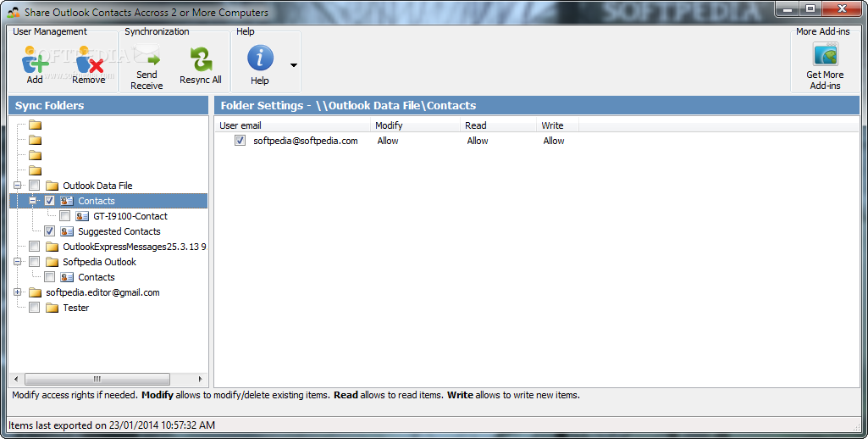Click the Modify column header
The width and height of the screenshot is (868, 439).
[x=415, y=125]
